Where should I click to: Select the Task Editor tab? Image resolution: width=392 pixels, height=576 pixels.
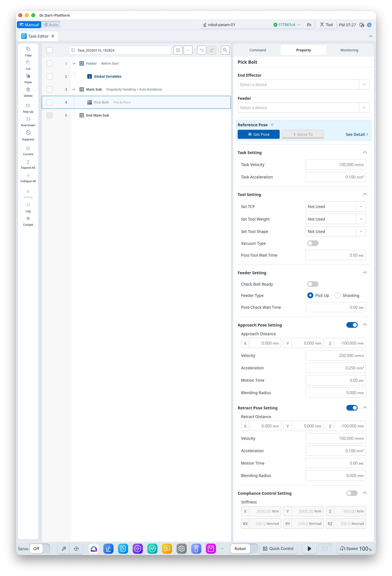(38, 36)
